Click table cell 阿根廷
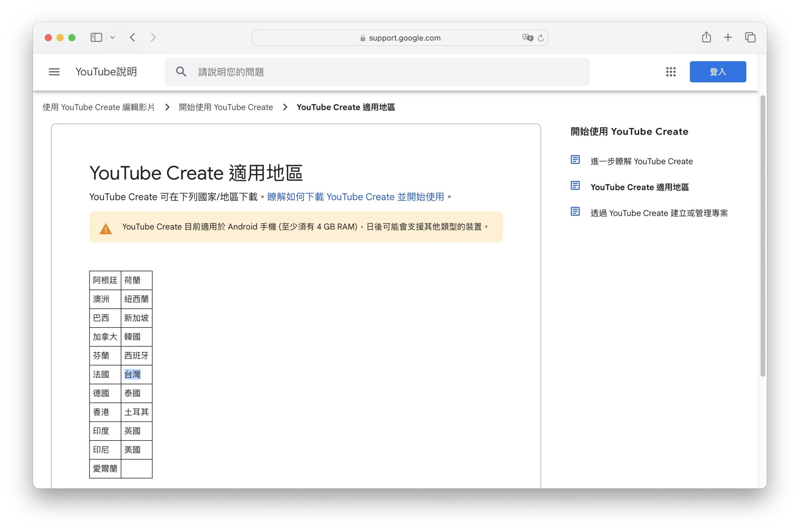The height and width of the screenshot is (532, 800). [x=105, y=280]
